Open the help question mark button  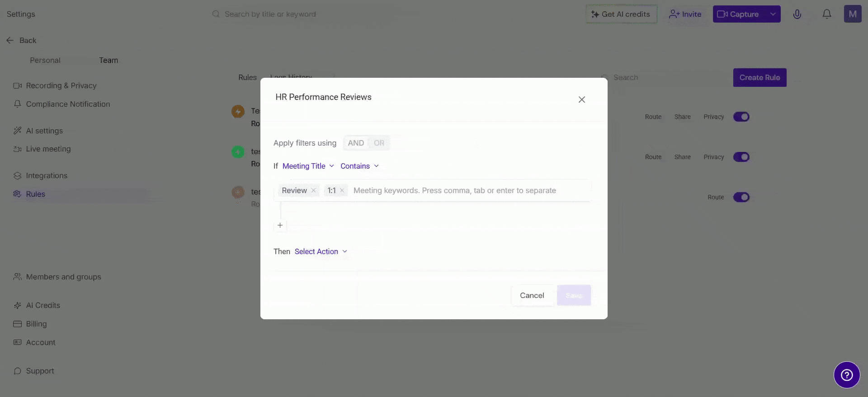847,375
